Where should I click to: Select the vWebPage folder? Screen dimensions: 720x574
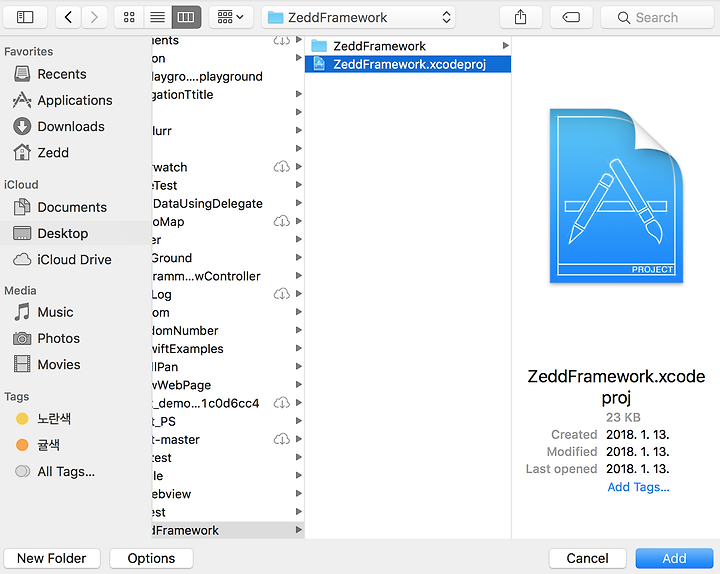pos(228,385)
